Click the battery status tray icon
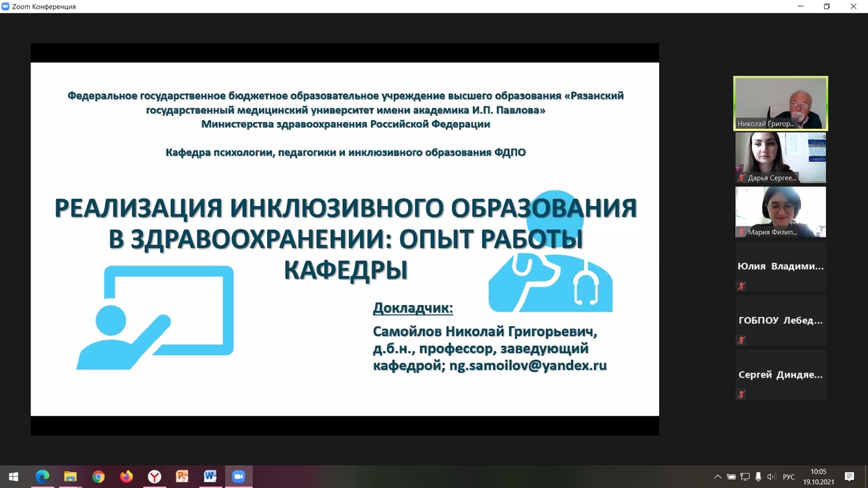This screenshot has height=488, width=868. 732,476
